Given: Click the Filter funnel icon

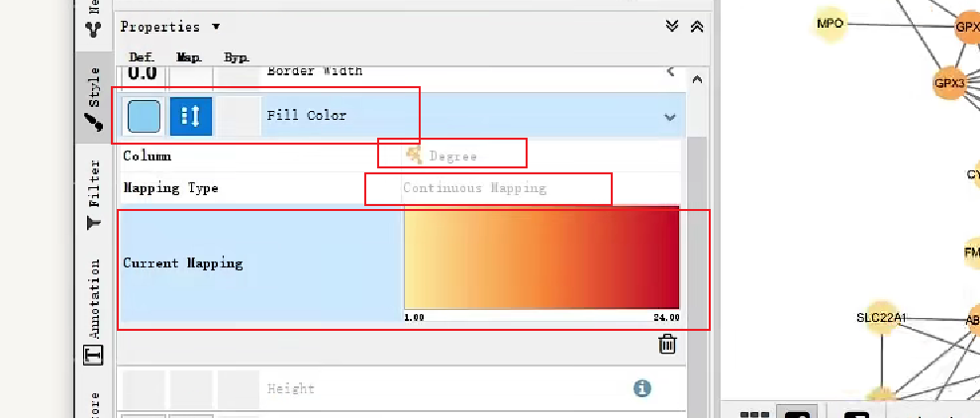Looking at the screenshot, I should point(94,222).
